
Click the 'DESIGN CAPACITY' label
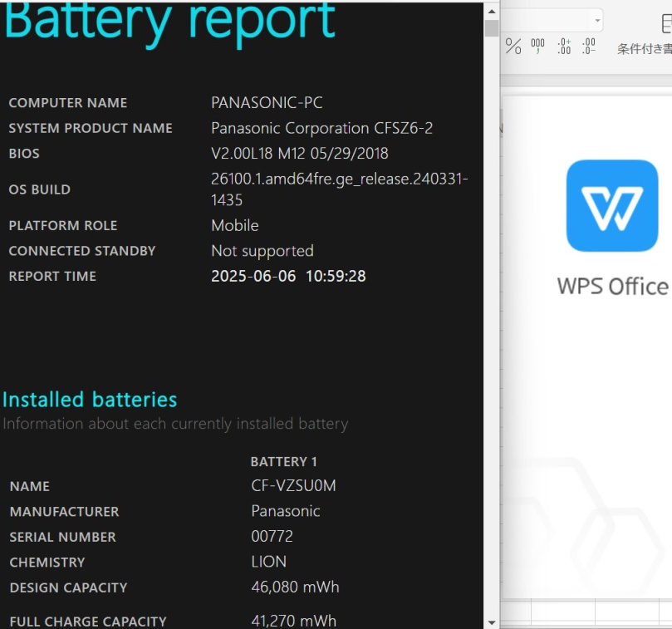point(69,587)
